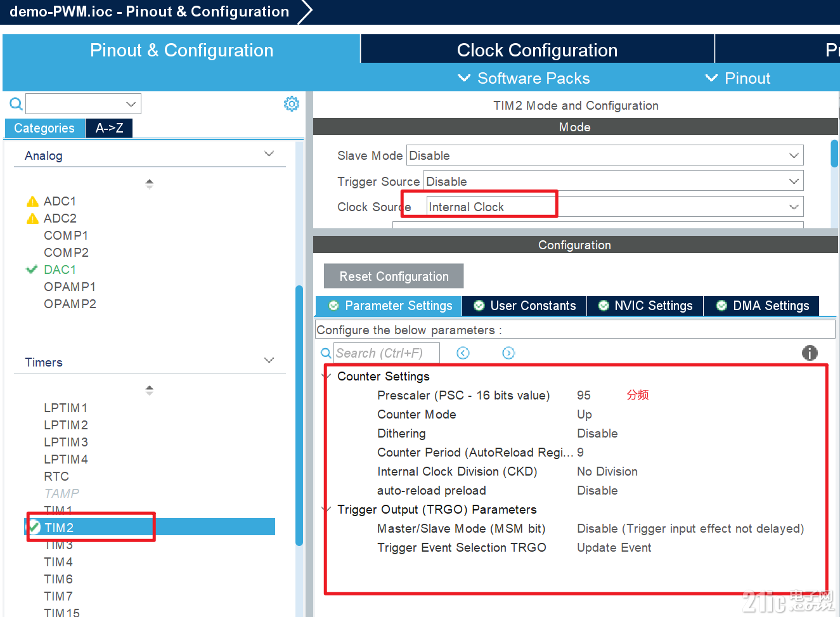Switch to Pinout & Configuration tab

(x=181, y=50)
